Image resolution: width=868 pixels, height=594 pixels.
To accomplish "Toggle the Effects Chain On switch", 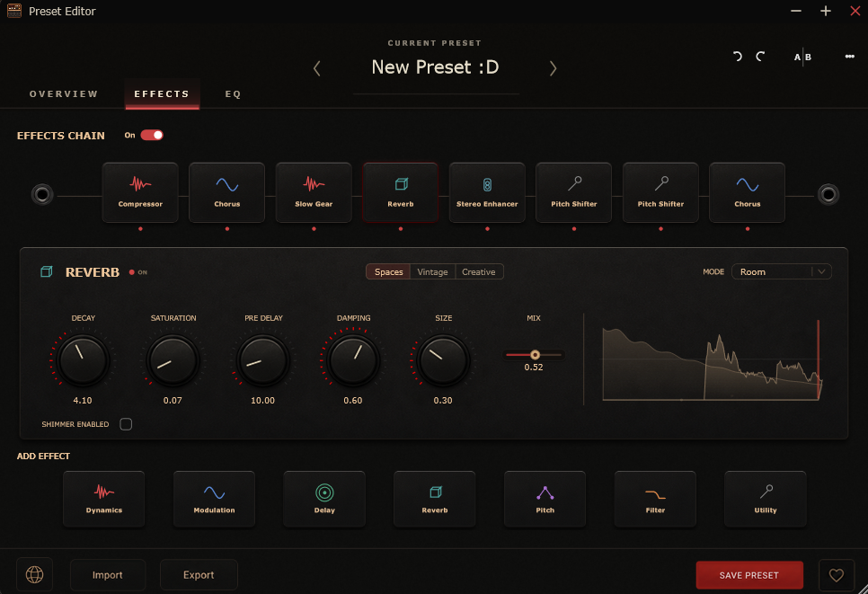I will (152, 135).
